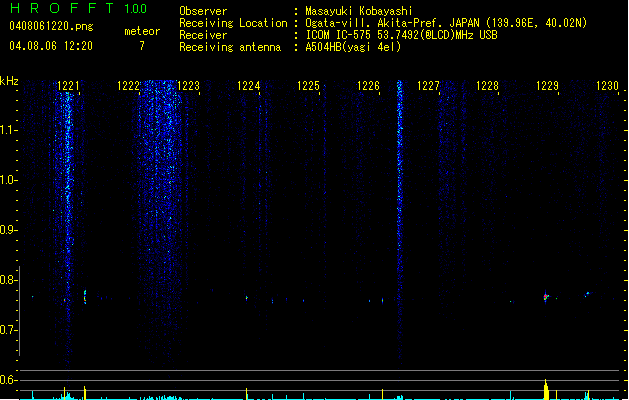This screenshot has width=629, height=400.
Task: Click frequency axis label 0.6
Action: click(8, 380)
